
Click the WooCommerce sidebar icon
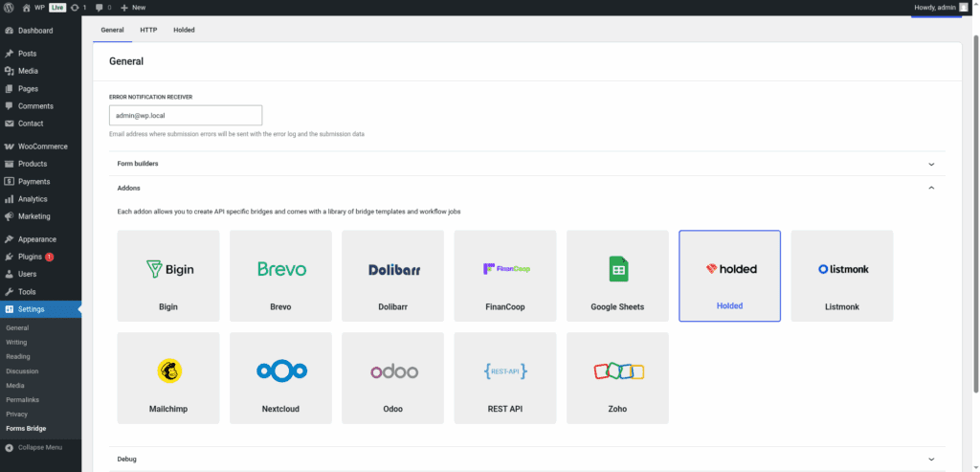coord(10,146)
